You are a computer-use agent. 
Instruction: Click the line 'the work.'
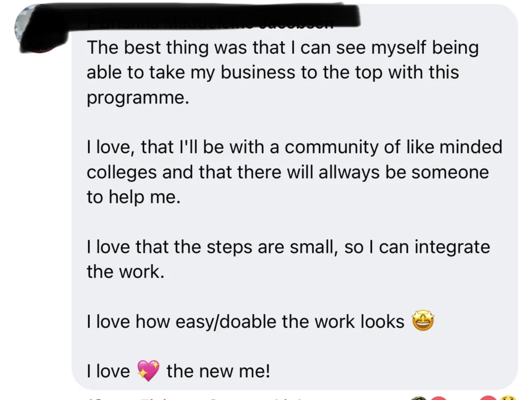(x=125, y=272)
